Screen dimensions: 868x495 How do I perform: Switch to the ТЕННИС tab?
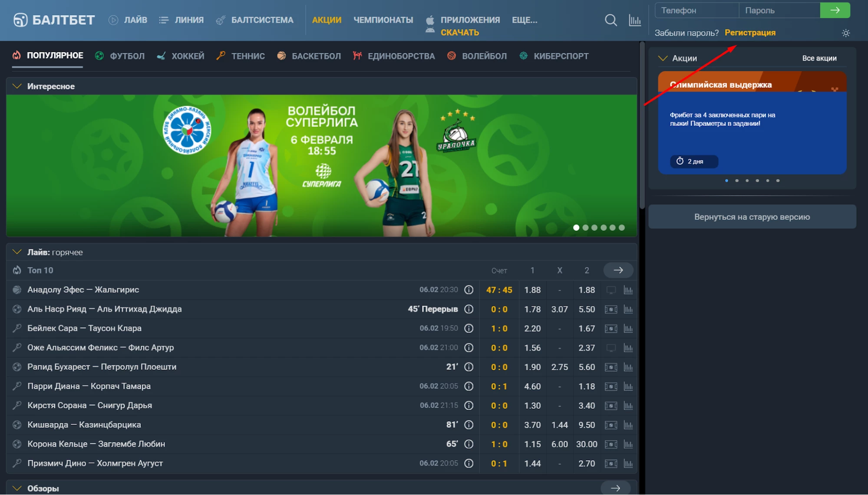(x=241, y=56)
